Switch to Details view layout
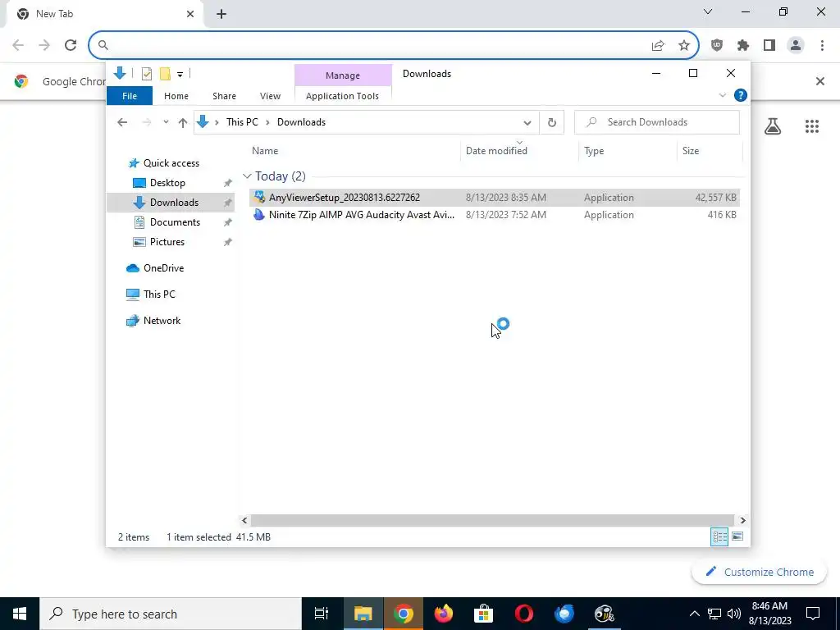 click(719, 536)
